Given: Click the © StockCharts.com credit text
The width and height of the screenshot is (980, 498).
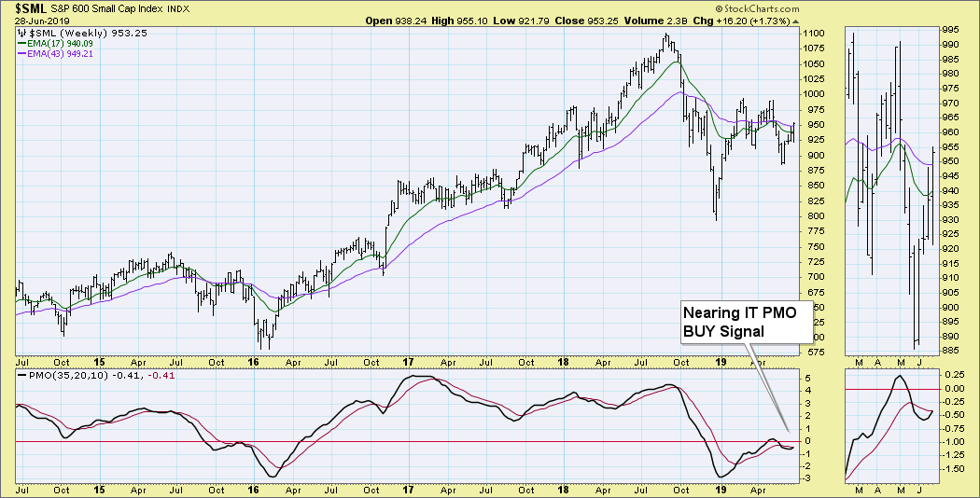Looking at the screenshot, I should tap(757, 8).
